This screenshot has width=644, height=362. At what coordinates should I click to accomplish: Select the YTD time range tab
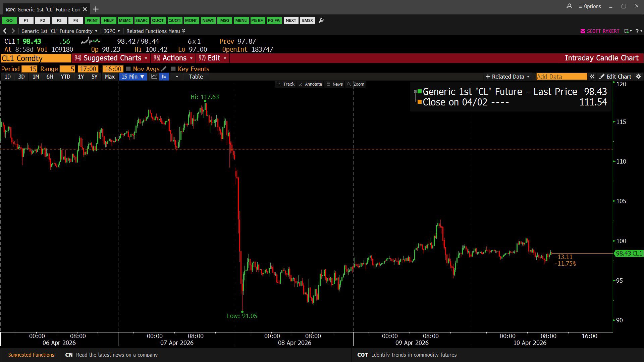(x=65, y=77)
